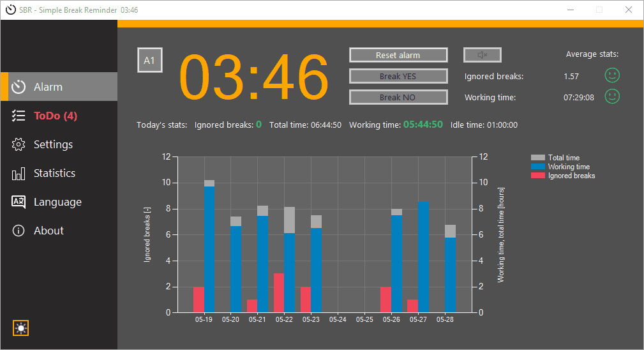Click the Language translate icon
This screenshot has width=644, height=350.
tap(19, 202)
